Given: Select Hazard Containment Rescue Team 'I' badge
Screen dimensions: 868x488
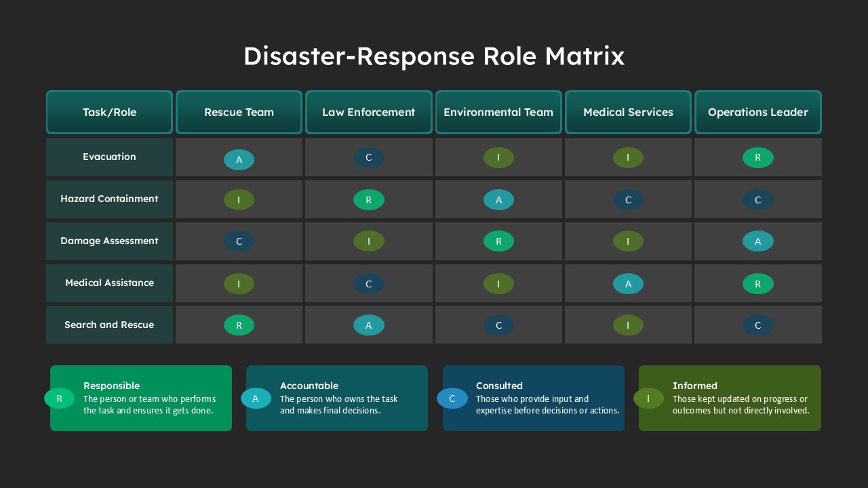Looking at the screenshot, I should (239, 200).
